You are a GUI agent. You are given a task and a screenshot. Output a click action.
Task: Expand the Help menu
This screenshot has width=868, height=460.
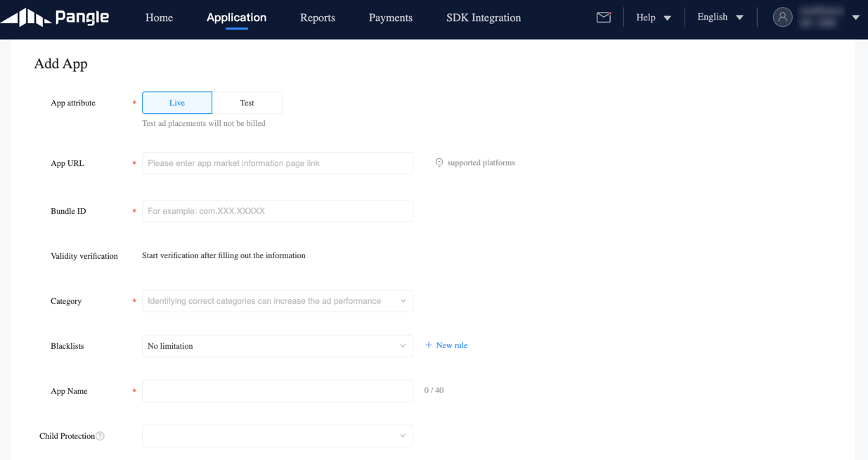(x=652, y=17)
